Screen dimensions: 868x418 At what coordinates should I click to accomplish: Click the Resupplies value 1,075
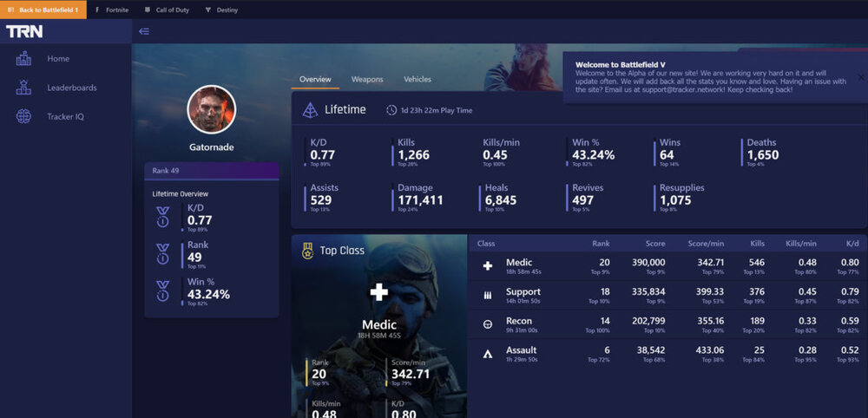click(675, 200)
